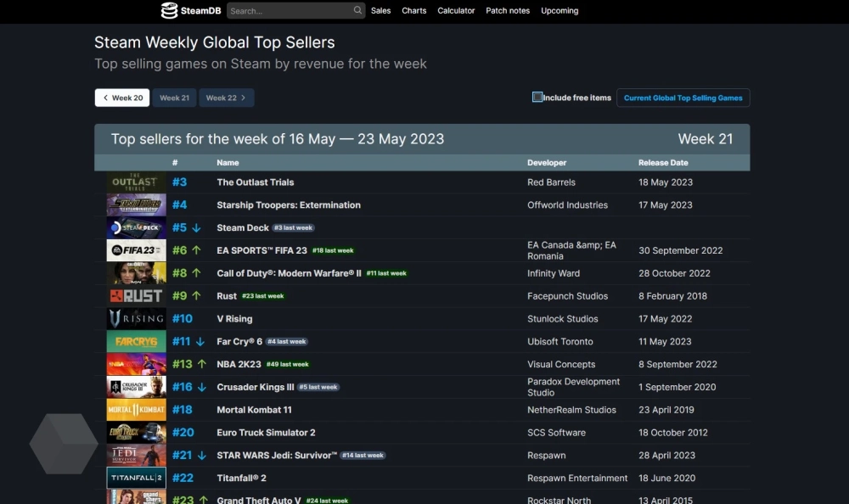
Task: Click the Rust game logo image
Action: 136,296
